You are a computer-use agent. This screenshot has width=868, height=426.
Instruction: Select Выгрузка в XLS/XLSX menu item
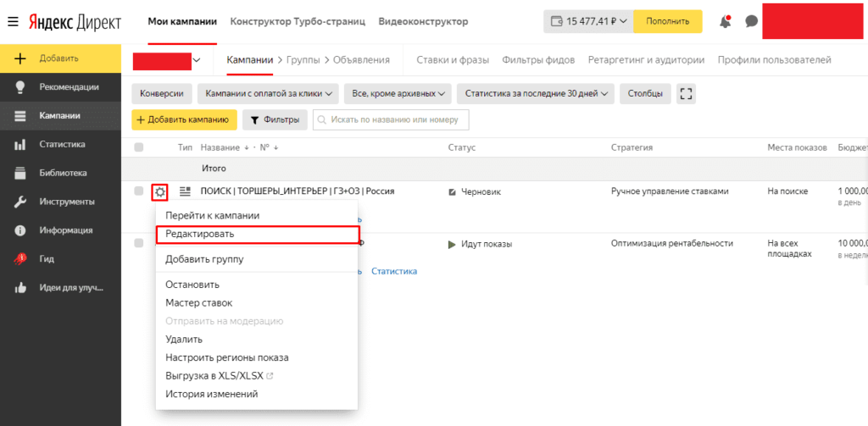pyautogui.click(x=257, y=376)
